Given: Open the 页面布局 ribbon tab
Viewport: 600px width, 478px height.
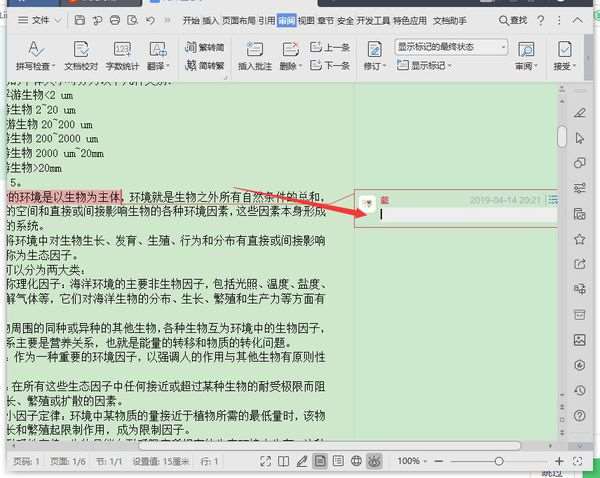Looking at the screenshot, I should (238, 20).
